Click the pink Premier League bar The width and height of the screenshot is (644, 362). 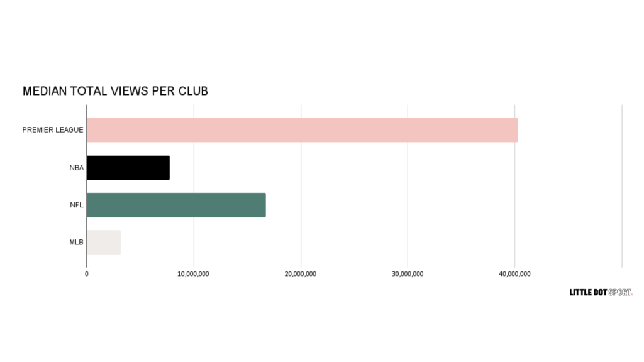(302, 130)
